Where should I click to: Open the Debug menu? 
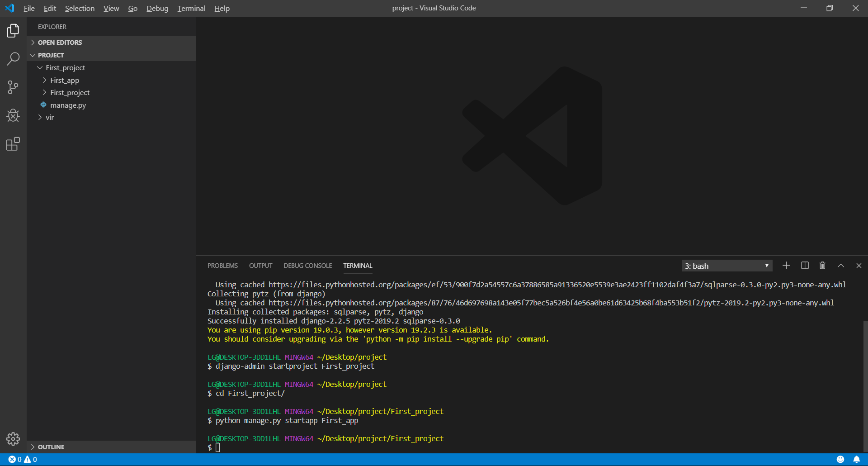pos(157,8)
